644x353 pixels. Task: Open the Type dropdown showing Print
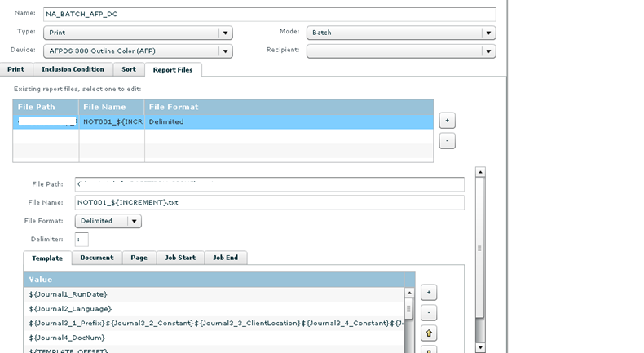[225, 33]
